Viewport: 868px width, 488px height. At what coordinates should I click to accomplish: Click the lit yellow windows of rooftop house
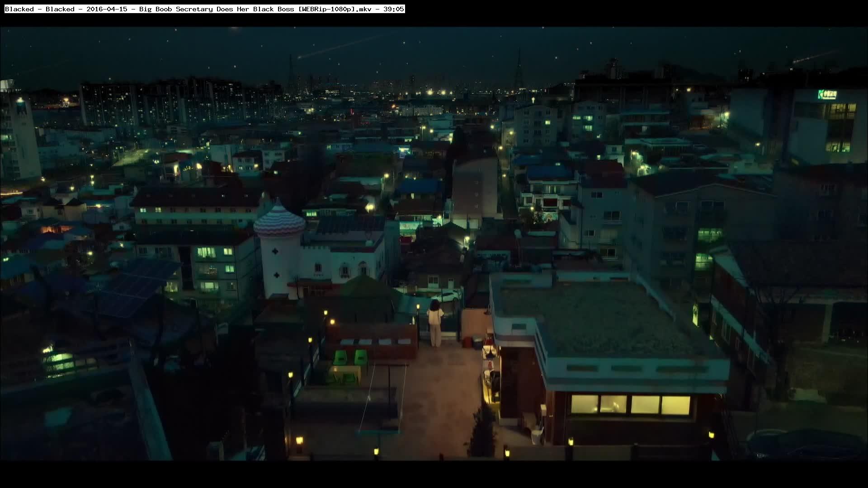click(630, 404)
